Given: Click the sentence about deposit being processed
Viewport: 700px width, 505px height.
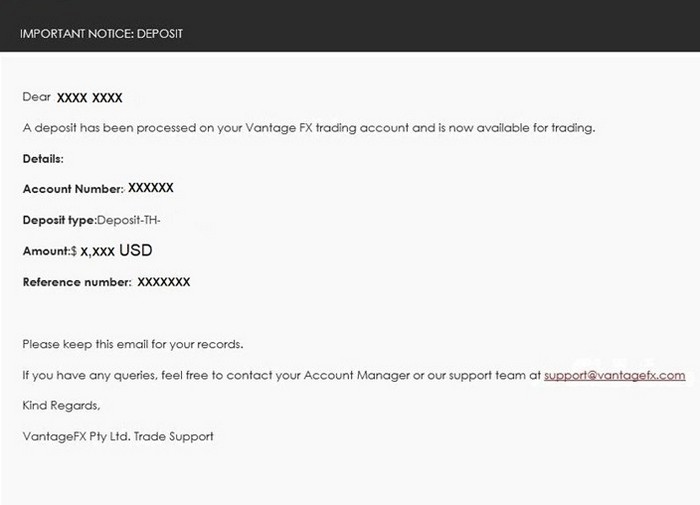Looking at the screenshot, I should [309, 128].
